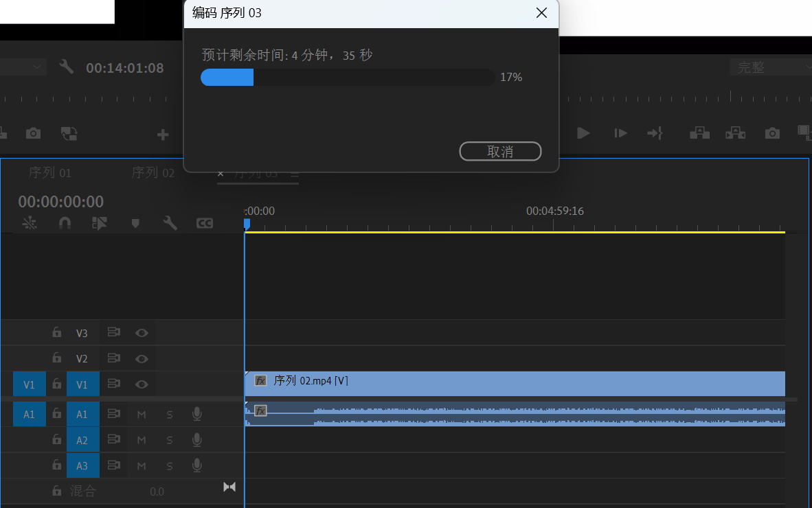Mute track A3
The image size is (812, 508).
tap(142, 466)
